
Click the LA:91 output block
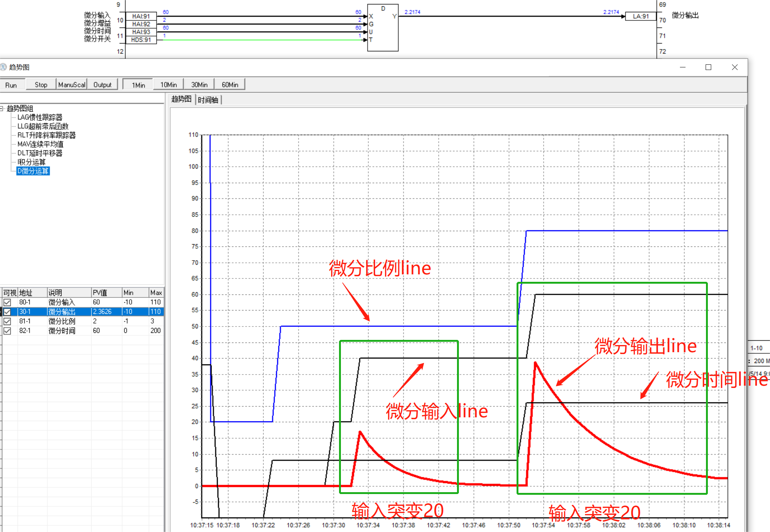640,16
